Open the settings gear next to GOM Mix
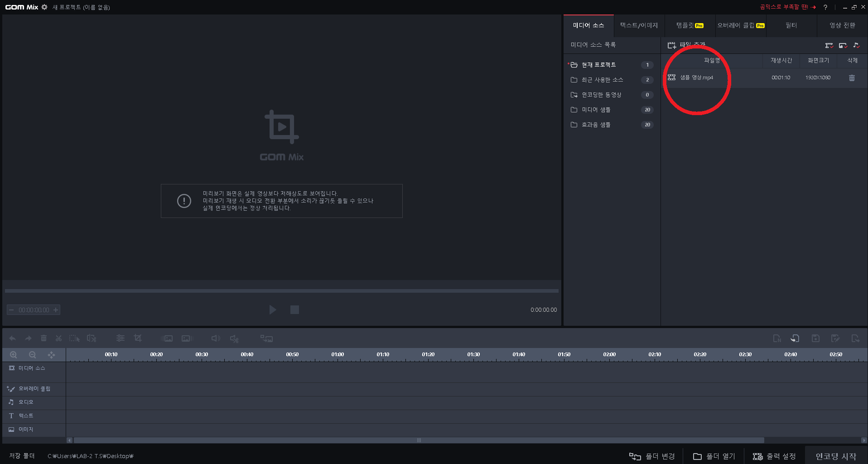This screenshot has height=464, width=868. coord(44,7)
